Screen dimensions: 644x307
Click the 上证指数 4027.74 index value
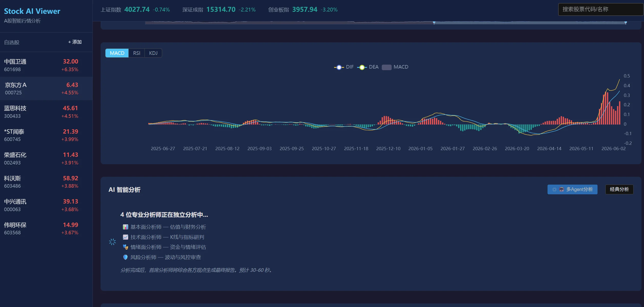(x=137, y=9)
